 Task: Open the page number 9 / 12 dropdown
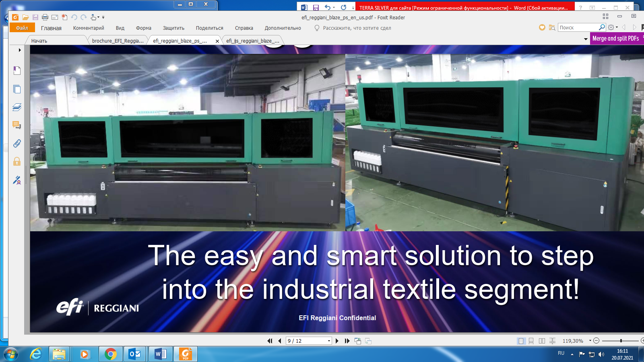pos(329,341)
